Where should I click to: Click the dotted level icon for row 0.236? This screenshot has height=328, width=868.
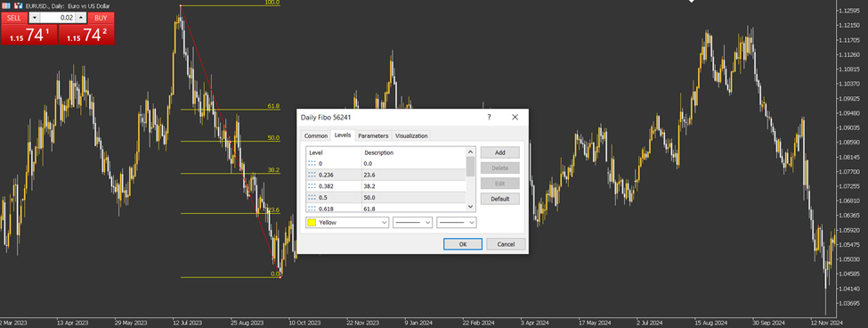coord(312,175)
